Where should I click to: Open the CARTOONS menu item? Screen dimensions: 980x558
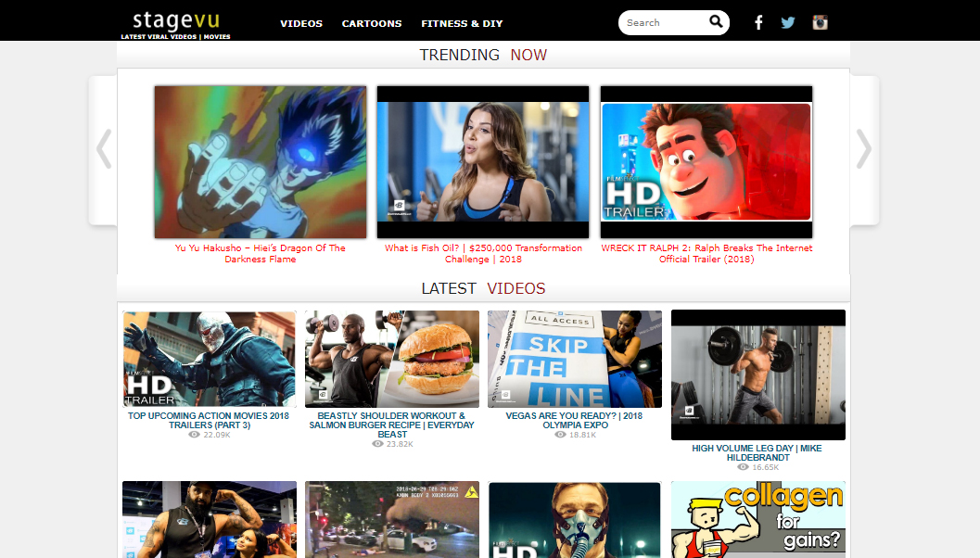pos(372,24)
